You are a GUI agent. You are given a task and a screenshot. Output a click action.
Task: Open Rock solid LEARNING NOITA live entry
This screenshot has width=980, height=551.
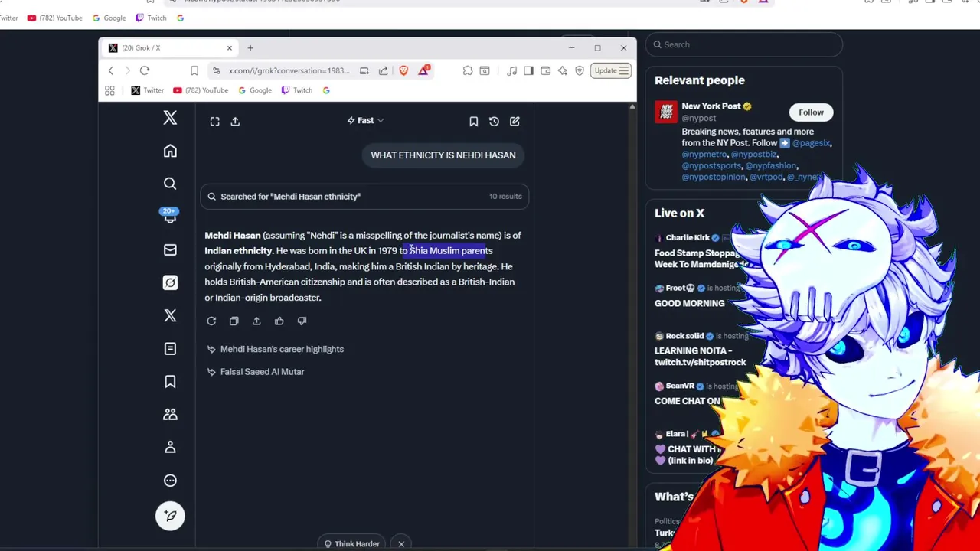click(700, 349)
